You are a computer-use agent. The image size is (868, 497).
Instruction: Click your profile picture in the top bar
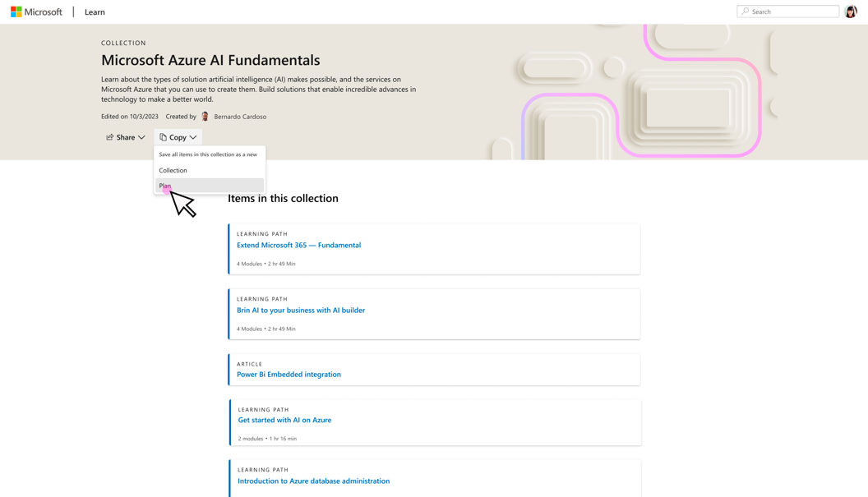click(x=851, y=12)
